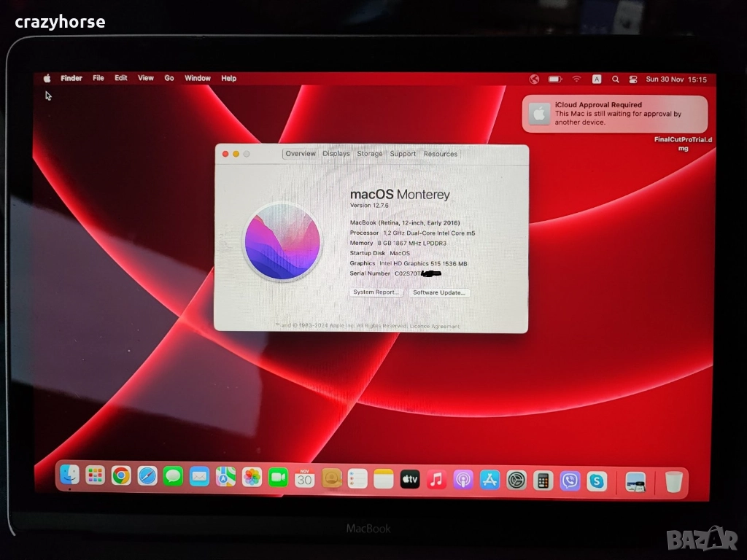Click "MacBook (Retina, 12-inch, Early 2016)" text
This screenshot has height=560, width=747.
[405, 222]
